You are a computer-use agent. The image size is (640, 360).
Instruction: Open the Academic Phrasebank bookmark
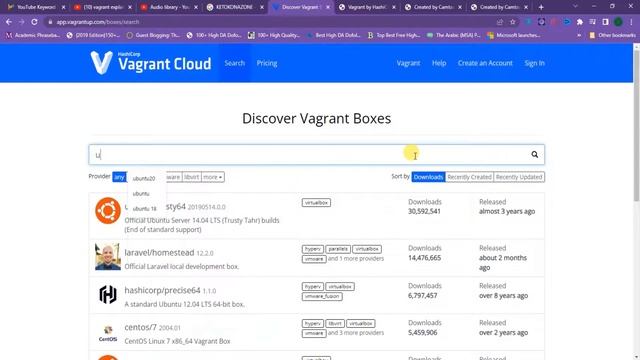click(x=33, y=36)
